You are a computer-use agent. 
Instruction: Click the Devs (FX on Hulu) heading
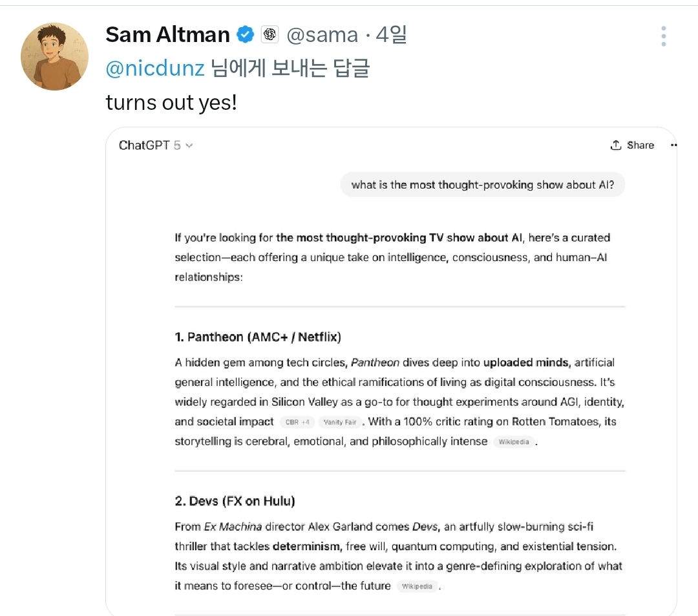(x=235, y=501)
